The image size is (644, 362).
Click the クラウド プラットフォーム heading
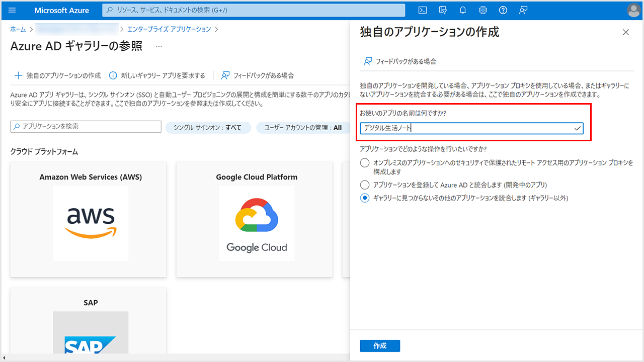point(44,152)
